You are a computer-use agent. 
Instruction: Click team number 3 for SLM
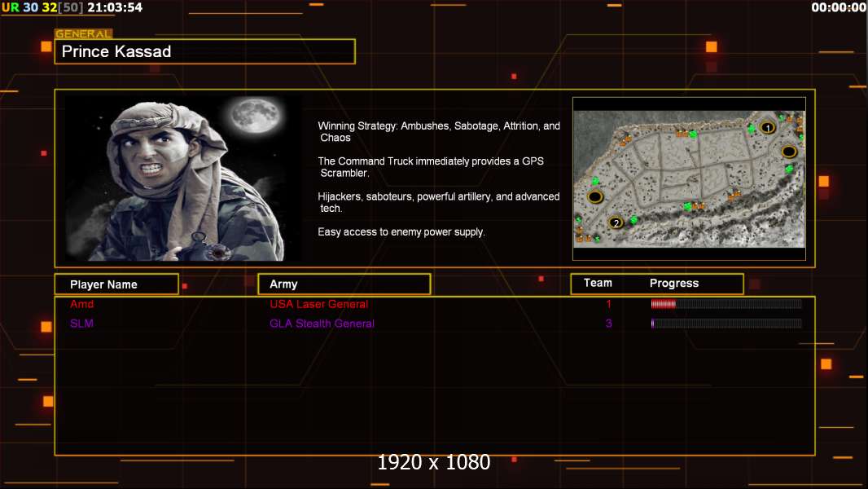tap(608, 324)
